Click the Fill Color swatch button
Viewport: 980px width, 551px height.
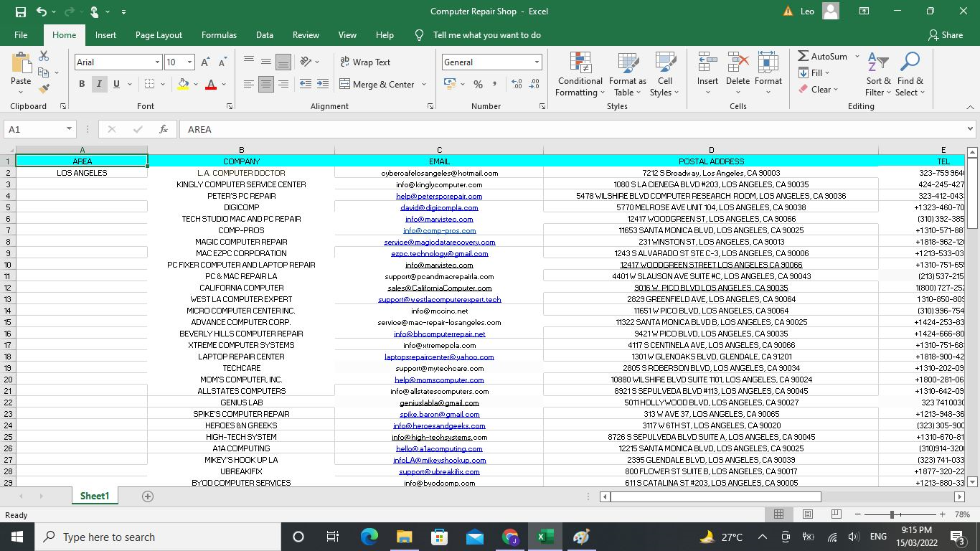[183, 84]
